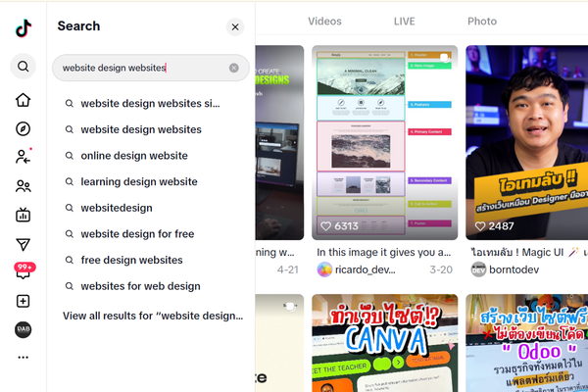Click 'View all results for' link
588x392 pixels.
tap(152, 316)
